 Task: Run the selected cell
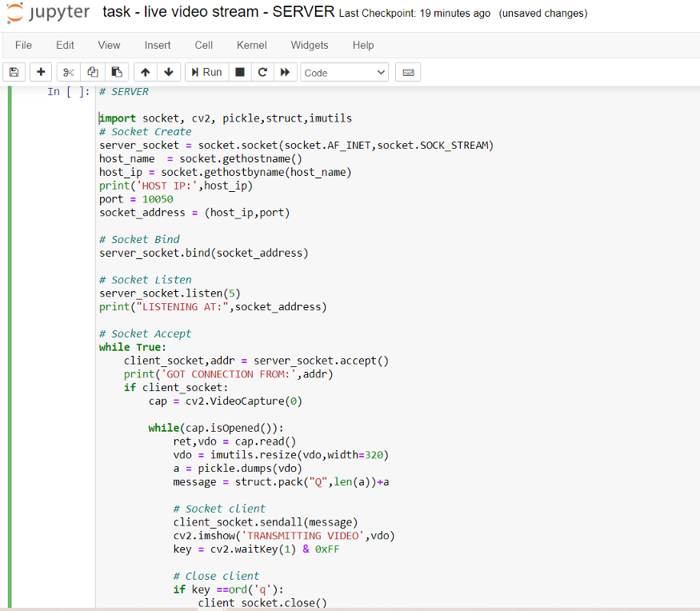(206, 71)
